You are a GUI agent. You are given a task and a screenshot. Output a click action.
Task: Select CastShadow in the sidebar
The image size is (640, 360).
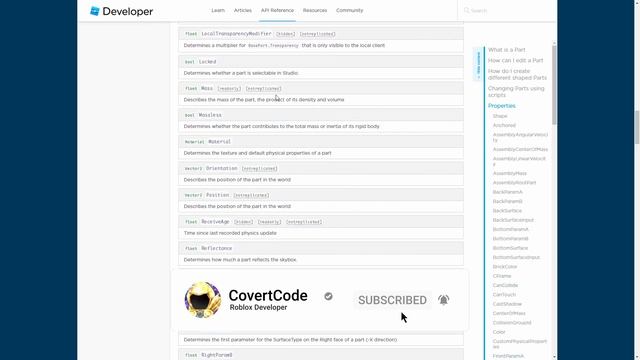pyautogui.click(x=507, y=304)
